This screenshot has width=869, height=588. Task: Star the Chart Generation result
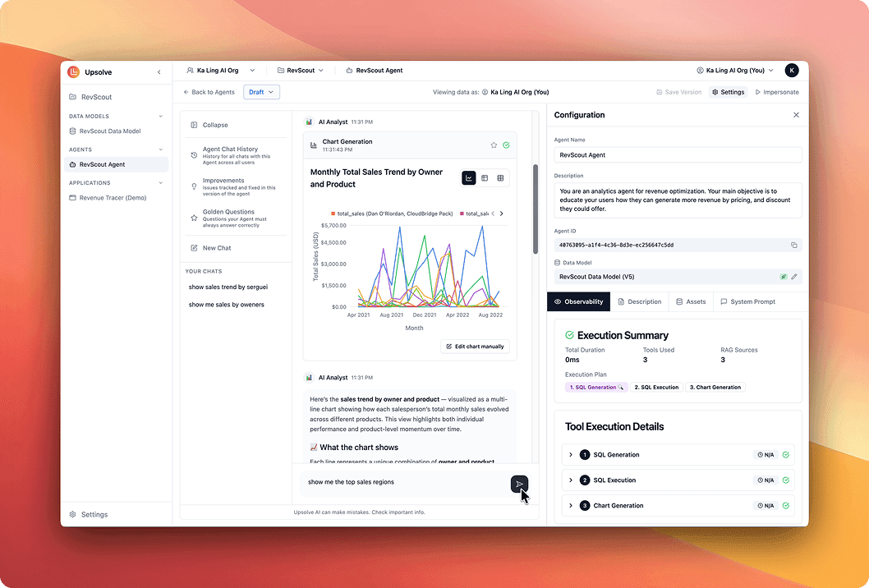[494, 145]
